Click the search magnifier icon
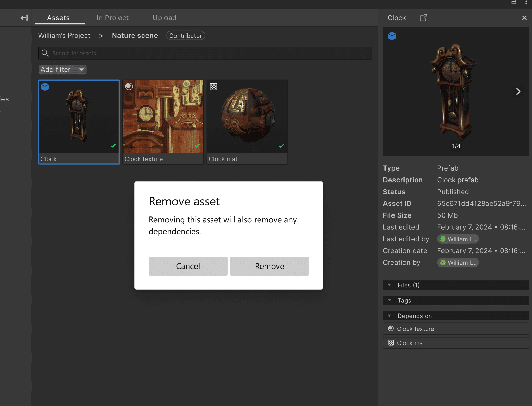Viewport: 532px width, 406px height. pyautogui.click(x=45, y=53)
